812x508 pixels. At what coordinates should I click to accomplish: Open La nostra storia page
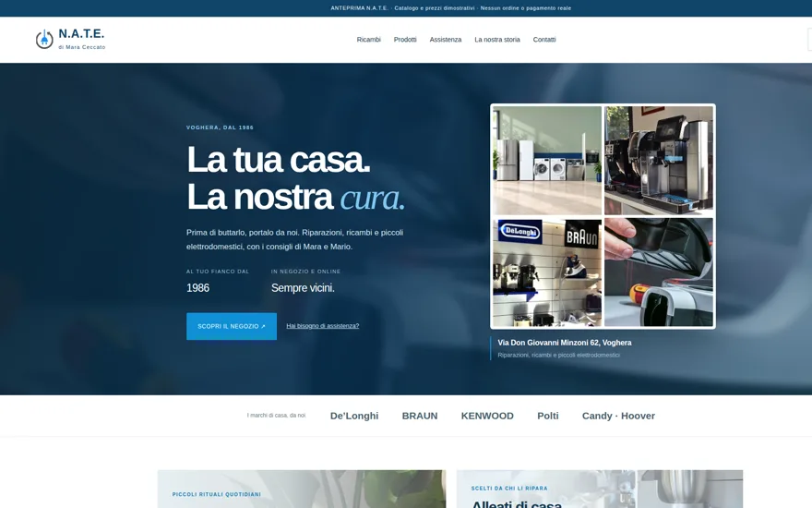point(497,40)
